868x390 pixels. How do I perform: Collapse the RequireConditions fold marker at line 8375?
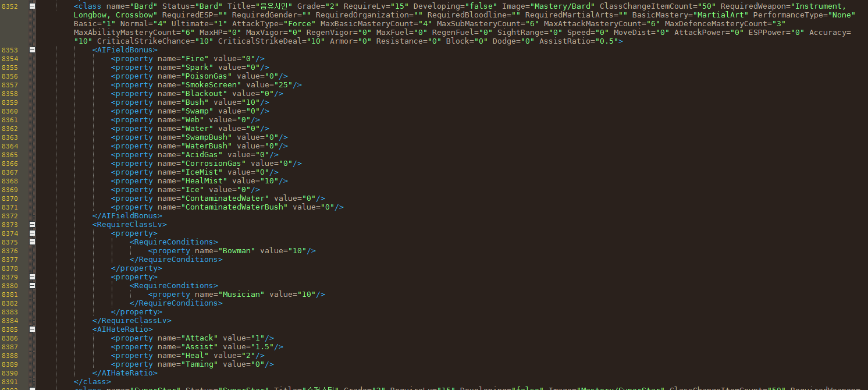coord(32,242)
